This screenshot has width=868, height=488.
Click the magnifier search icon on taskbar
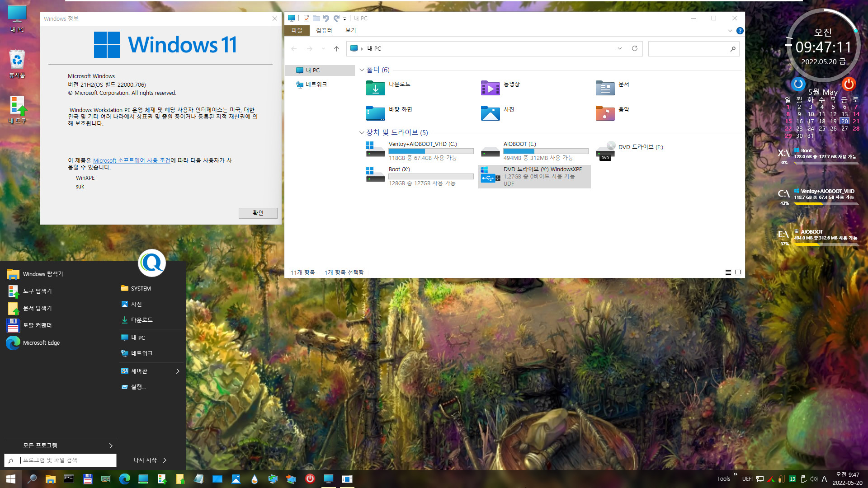[x=32, y=479]
